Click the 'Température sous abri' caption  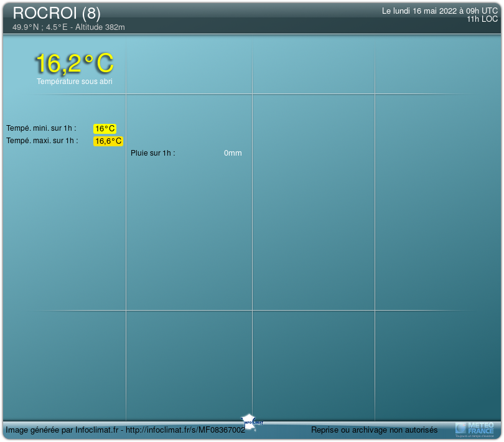pos(74,82)
